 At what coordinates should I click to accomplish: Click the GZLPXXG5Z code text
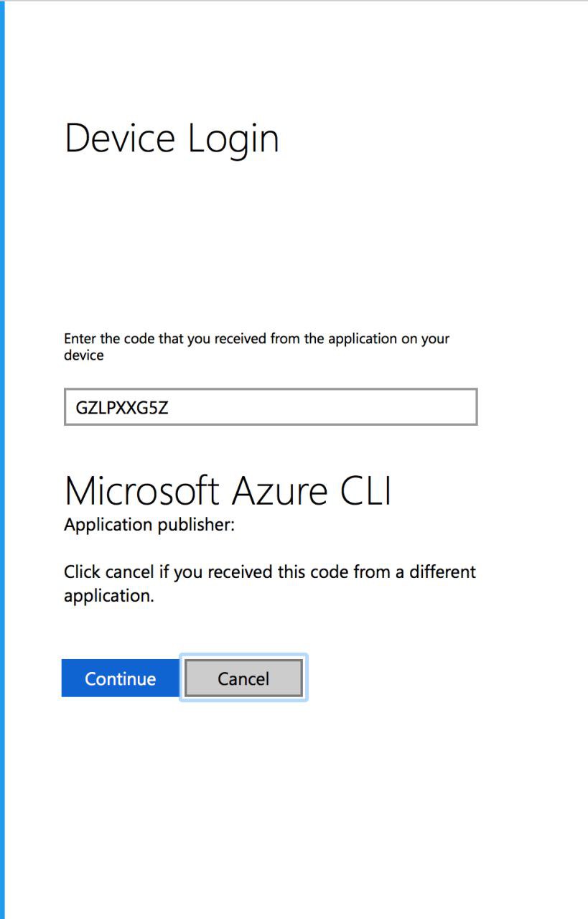pos(121,408)
